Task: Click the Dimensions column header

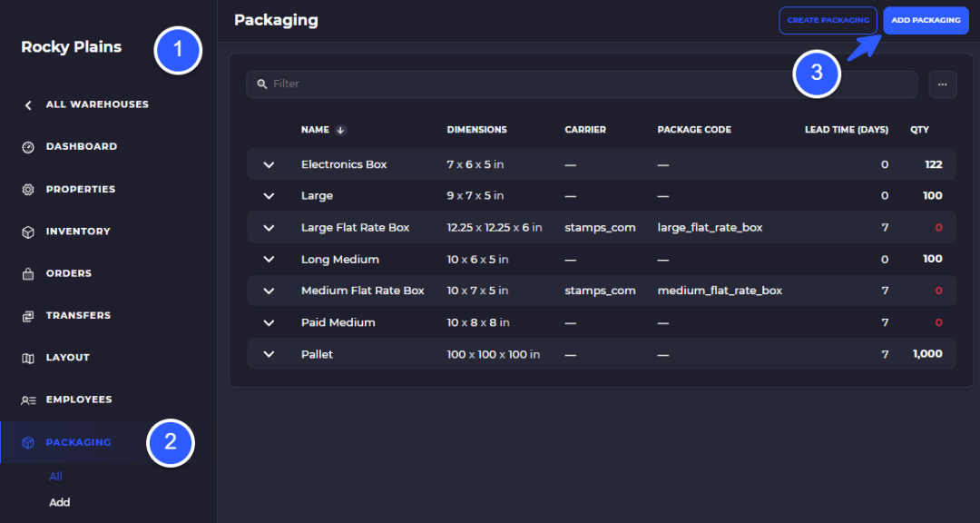Action: tap(477, 130)
